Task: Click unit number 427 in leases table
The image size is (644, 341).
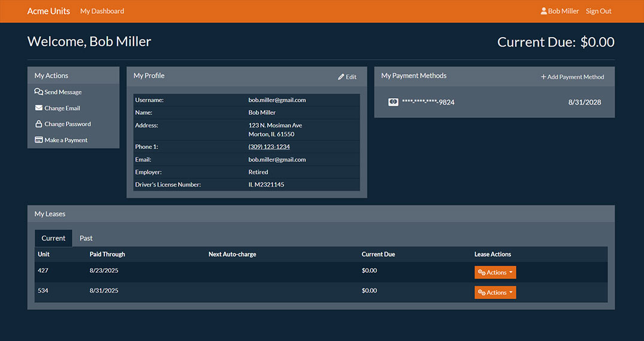Action: point(43,270)
